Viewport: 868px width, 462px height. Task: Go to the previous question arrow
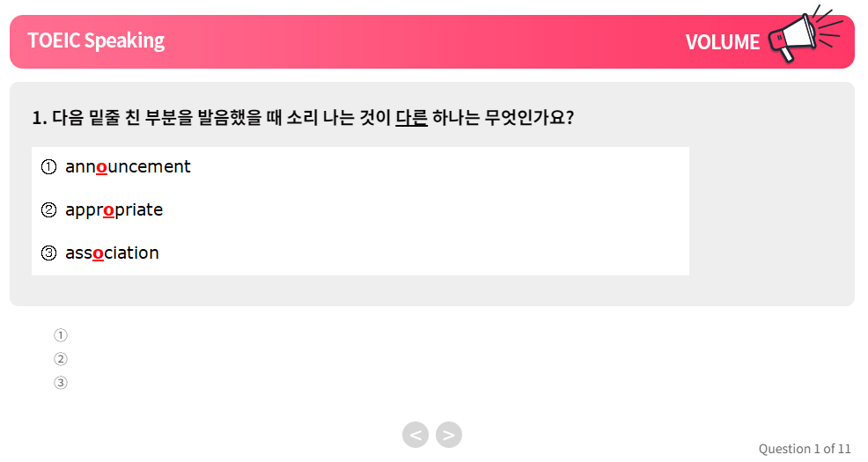(416, 435)
